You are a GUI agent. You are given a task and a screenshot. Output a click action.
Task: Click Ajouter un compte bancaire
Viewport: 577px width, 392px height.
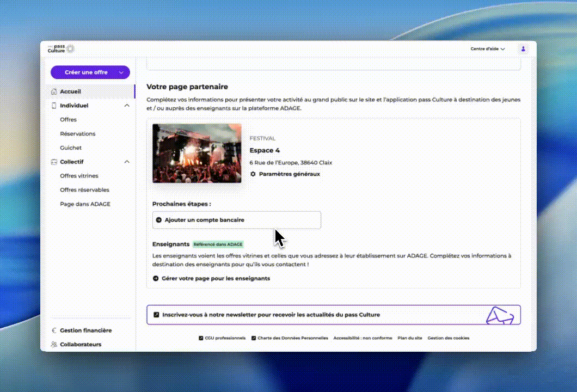pyautogui.click(x=237, y=220)
